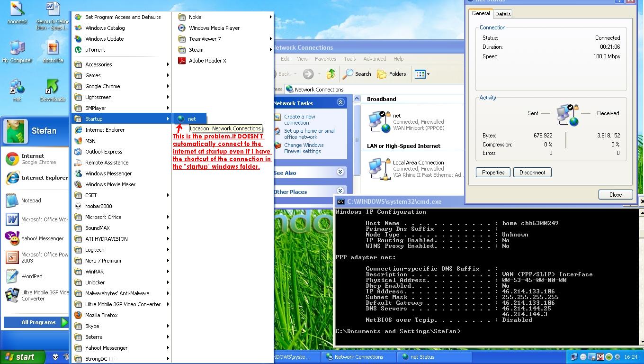Expand the Accessories submenu

tap(121, 64)
